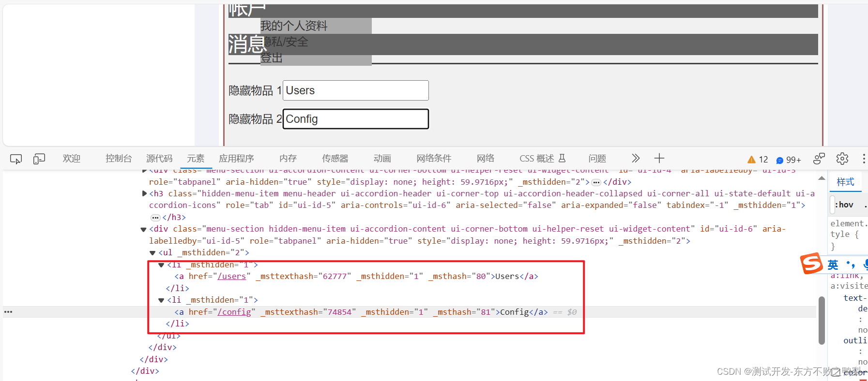Activate the inspect element picker icon
This screenshot has width=868, height=381.
tap(16, 159)
